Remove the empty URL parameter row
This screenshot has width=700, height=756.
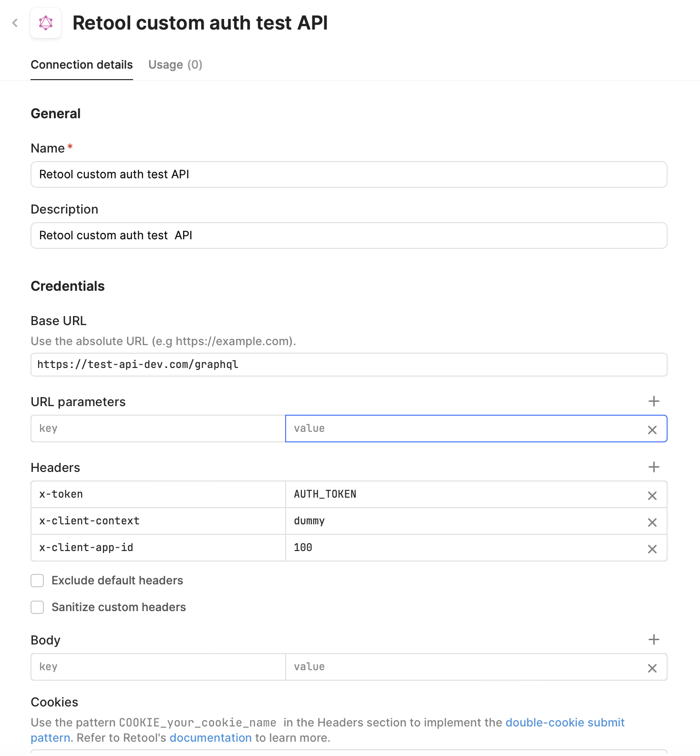[x=652, y=429]
